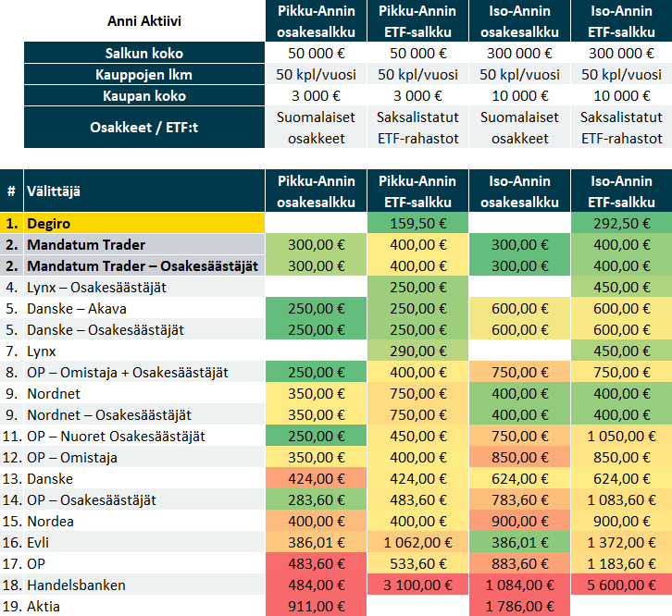Viewport: 672px width, 616px height.
Task: Click the 'Evli' broker row name
Action: click(x=144, y=542)
